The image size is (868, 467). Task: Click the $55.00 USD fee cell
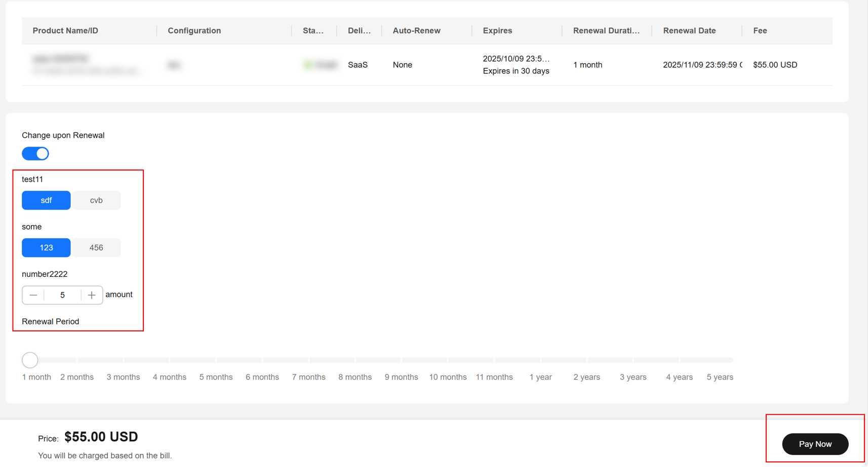[x=775, y=65]
